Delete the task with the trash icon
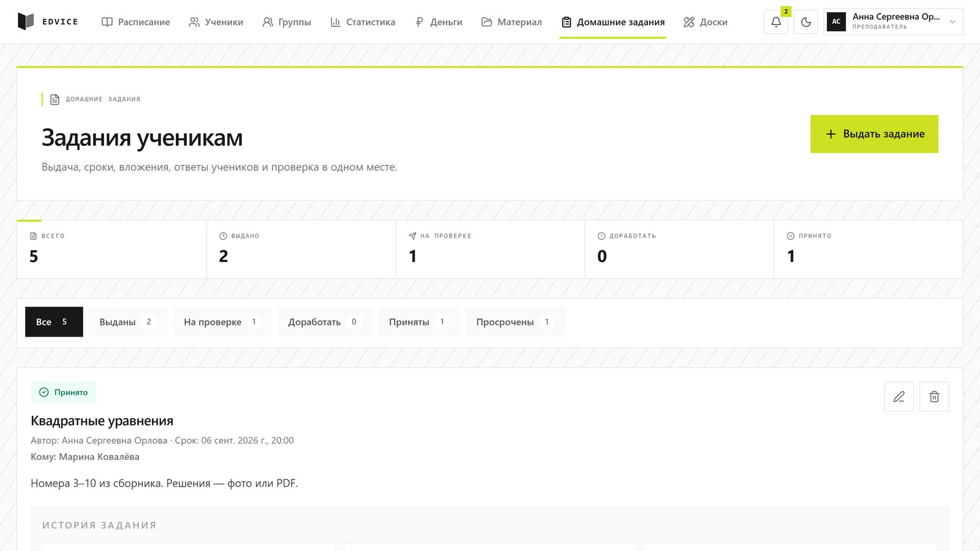The width and height of the screenshot is (980, 551). tap(935, 397)
